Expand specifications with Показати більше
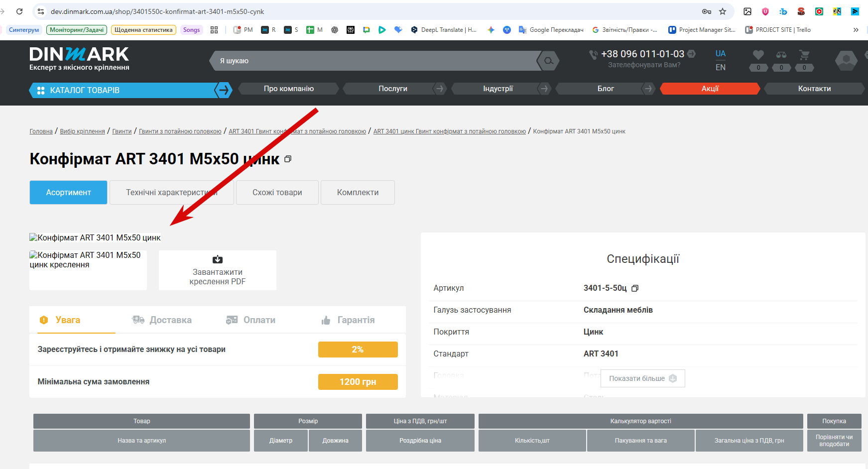Image resolution: width=868 pixels, height=469 pixels. coord(642,378)
